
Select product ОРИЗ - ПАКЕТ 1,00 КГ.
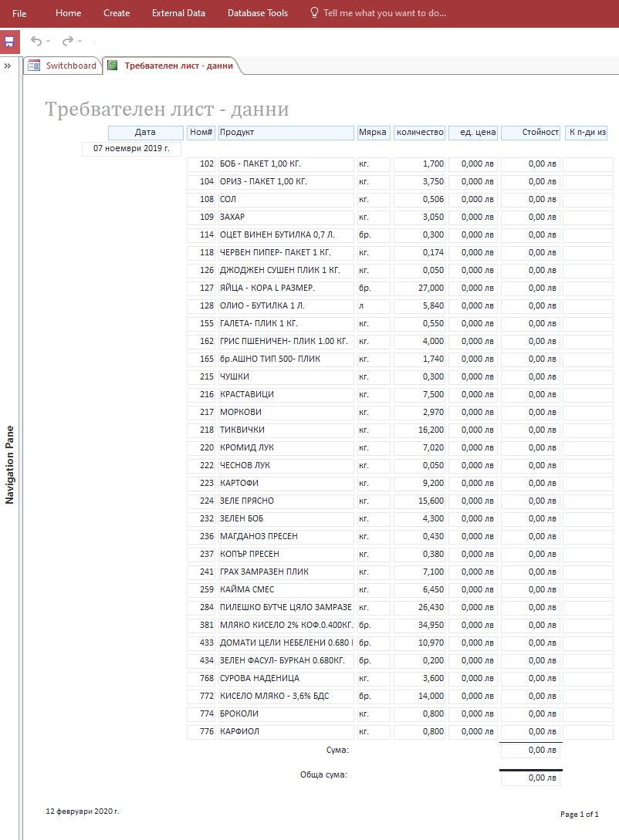coord(286,181)
